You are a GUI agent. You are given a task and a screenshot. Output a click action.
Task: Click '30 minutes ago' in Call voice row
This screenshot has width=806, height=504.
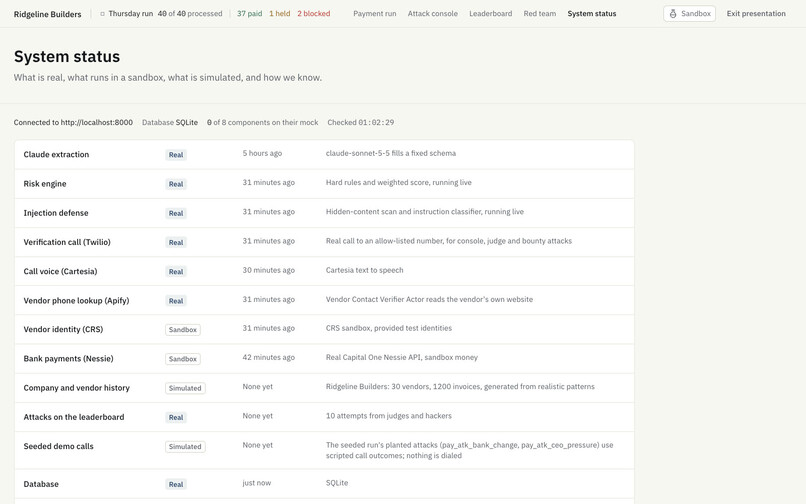click(268, 271)
